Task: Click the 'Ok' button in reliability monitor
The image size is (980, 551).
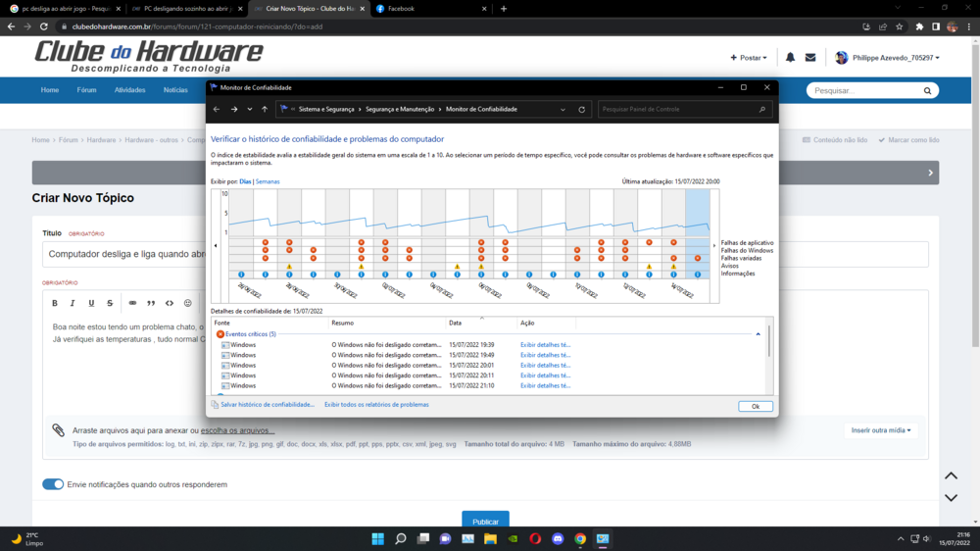Action: [755, 406]
